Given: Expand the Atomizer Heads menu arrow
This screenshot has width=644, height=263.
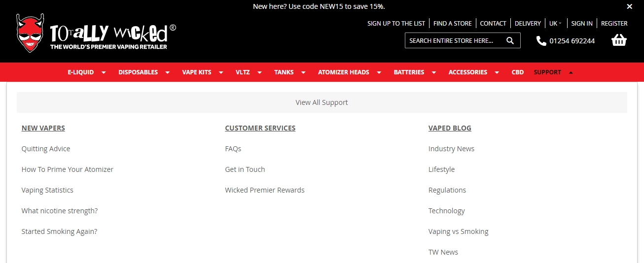Looking at the screenshot, I should click(379, 72).
